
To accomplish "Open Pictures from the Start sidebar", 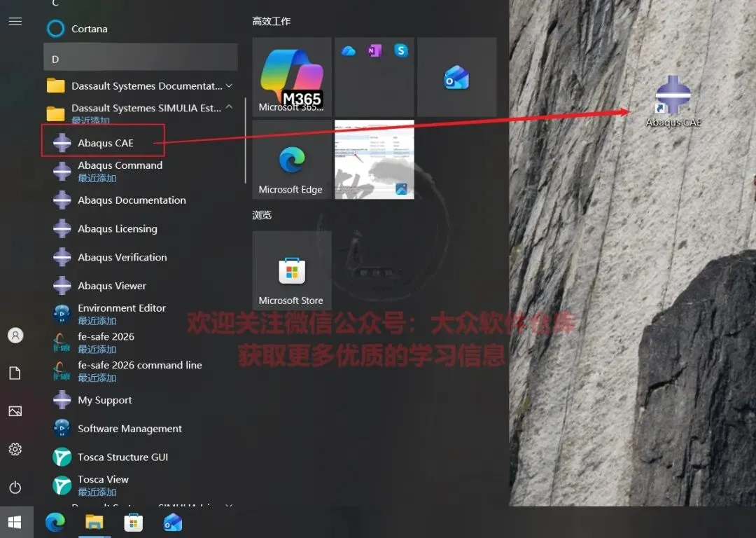I will (x=15, y=411).
